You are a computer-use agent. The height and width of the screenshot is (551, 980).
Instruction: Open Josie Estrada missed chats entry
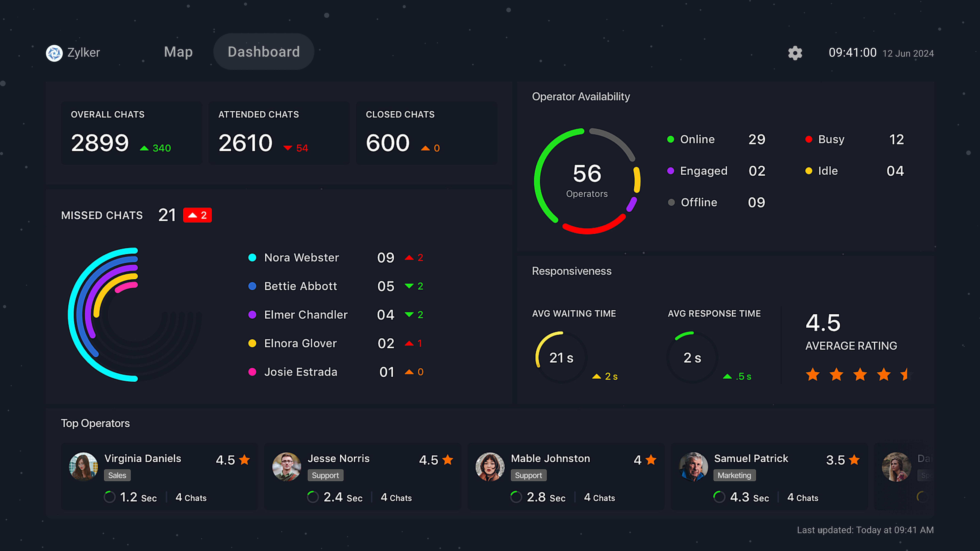(300, 372)
